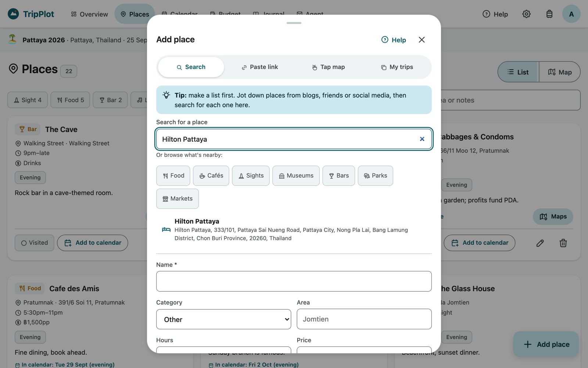The height and width of the screenshot is (368, 588).
Task: Switch to Map view
Action: (x=560, y=72)
